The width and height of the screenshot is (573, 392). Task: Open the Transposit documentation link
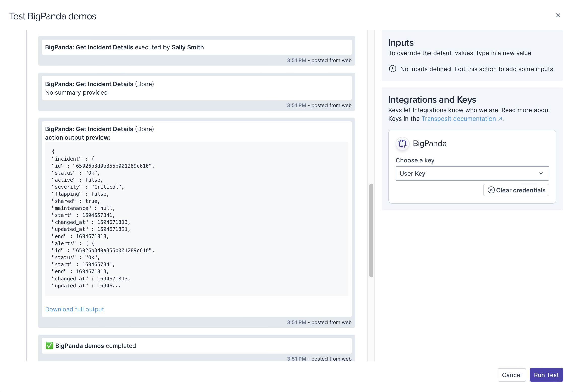[x=458, y=119]
